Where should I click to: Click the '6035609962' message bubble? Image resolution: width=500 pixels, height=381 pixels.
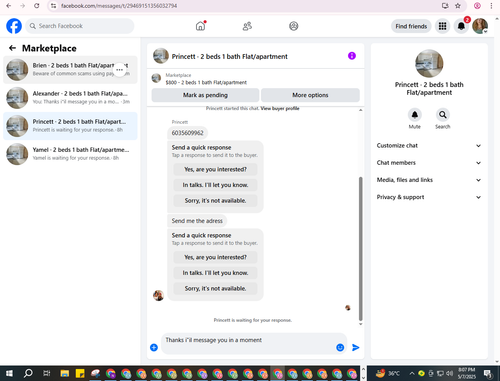click(x=187, y=133)
